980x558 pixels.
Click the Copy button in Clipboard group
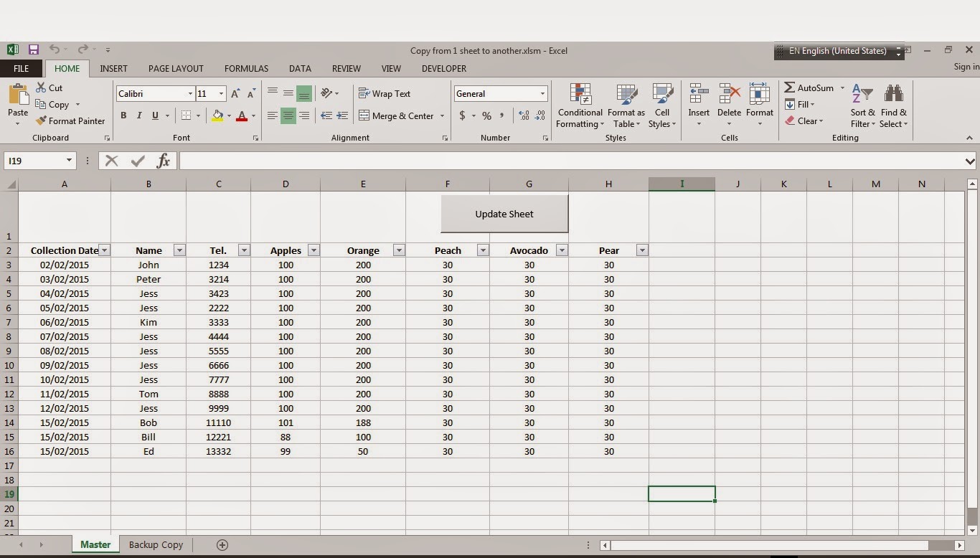click(52, 104)
